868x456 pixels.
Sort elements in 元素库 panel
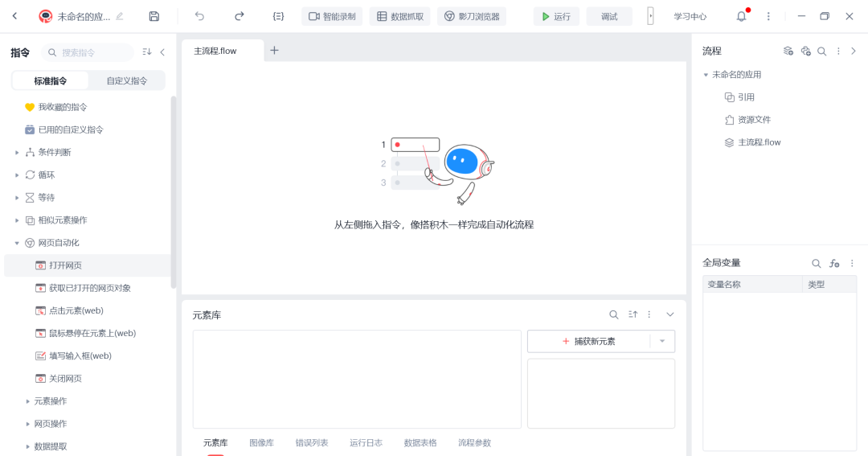(633, 314)
